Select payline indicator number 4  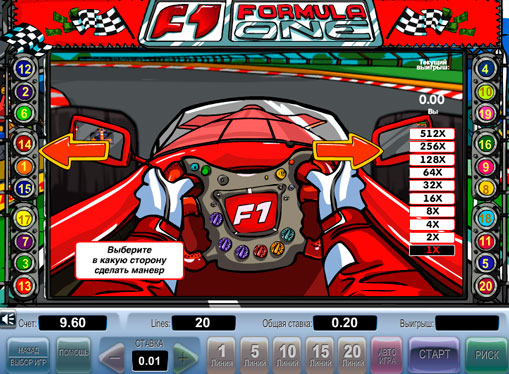point(485,69)
